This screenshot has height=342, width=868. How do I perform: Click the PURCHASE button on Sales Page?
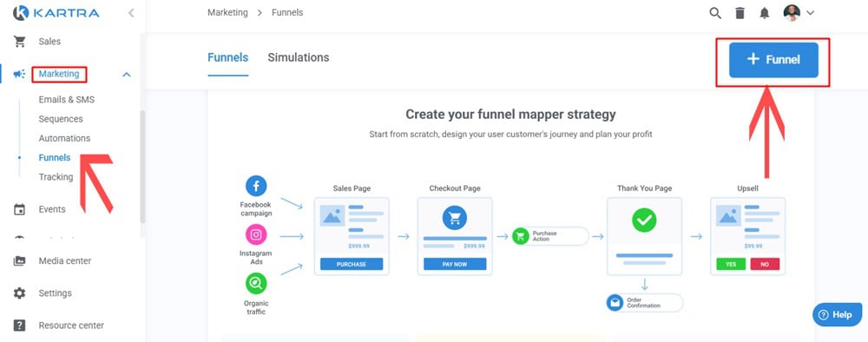(x=352, y=264)
